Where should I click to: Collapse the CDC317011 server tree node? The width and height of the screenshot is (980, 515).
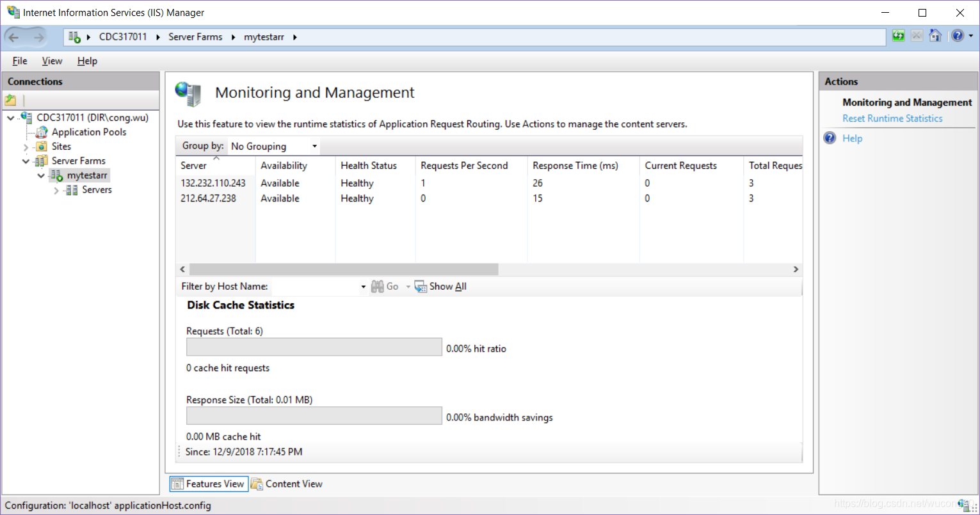tap(11, 118)
